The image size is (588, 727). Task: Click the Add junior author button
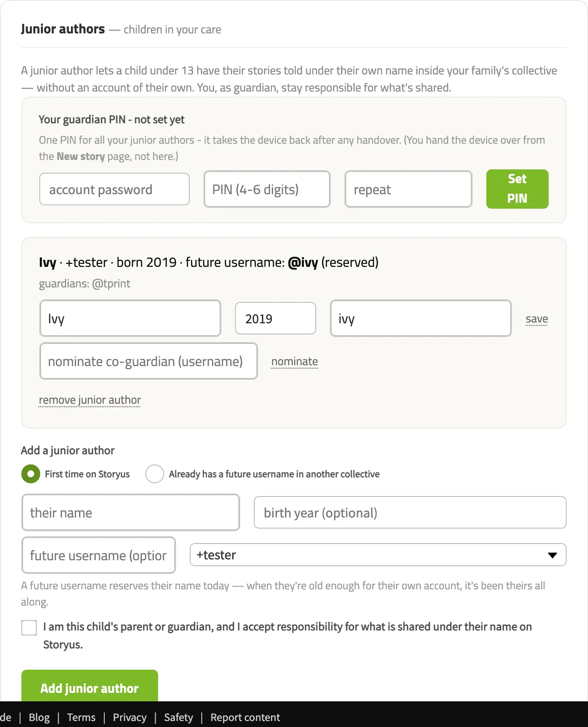[x=90, y=688]
